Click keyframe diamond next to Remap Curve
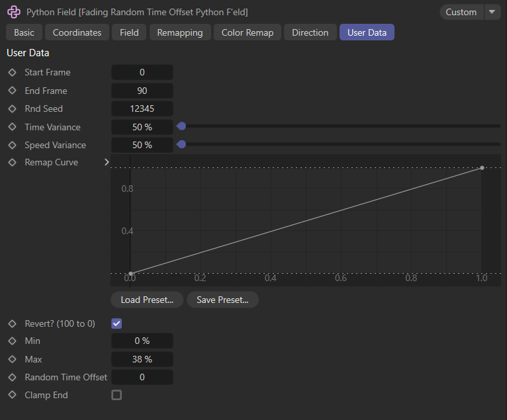The width and height of the screenshot is (507, 420). [x=12, y=162]
